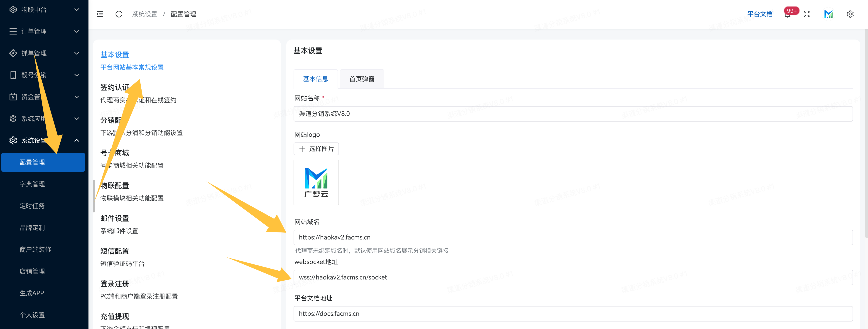Click the 广梦云 logo thumbnail preview
The image size is (868, 329).
click(316, 182)
